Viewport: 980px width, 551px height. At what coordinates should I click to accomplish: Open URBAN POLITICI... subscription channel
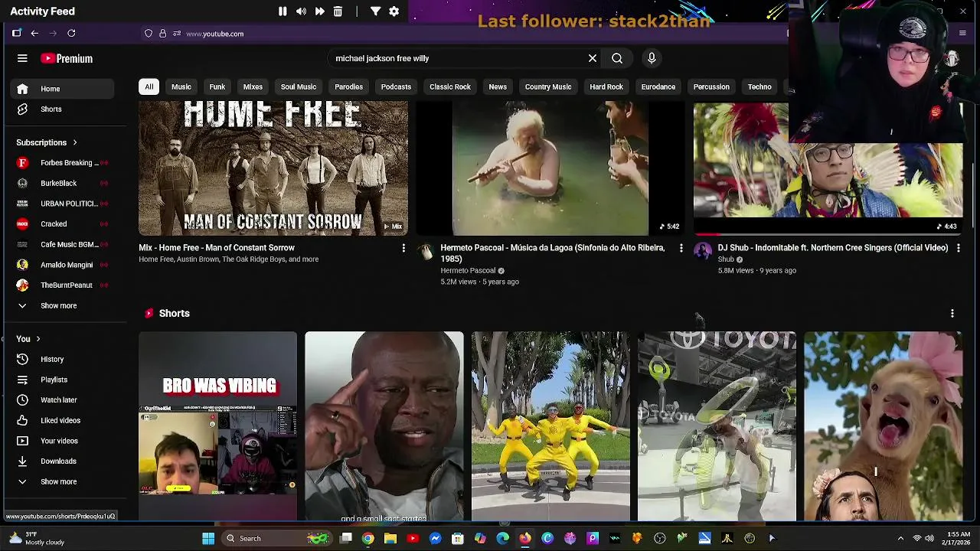click(x=61, y=204)
